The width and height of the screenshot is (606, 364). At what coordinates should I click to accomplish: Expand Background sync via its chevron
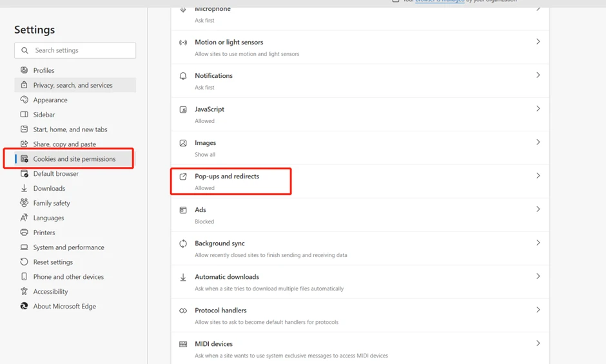coord(538,243)
